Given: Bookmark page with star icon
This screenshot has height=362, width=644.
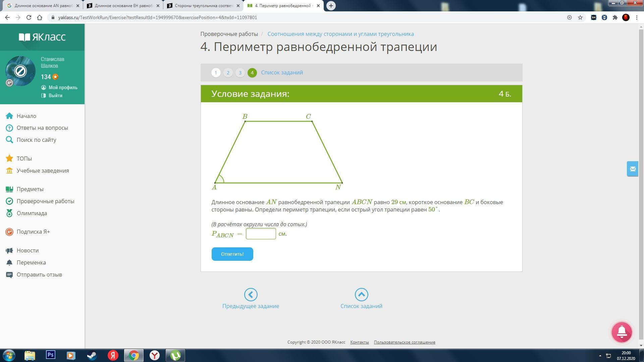Looking at the screenshot, I should click(580, 17).
